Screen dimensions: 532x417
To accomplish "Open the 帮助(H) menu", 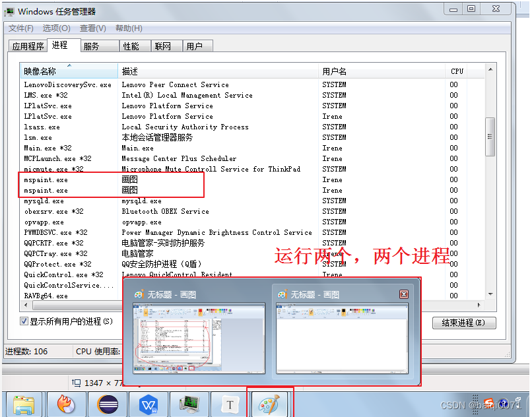I will point(129,28).
